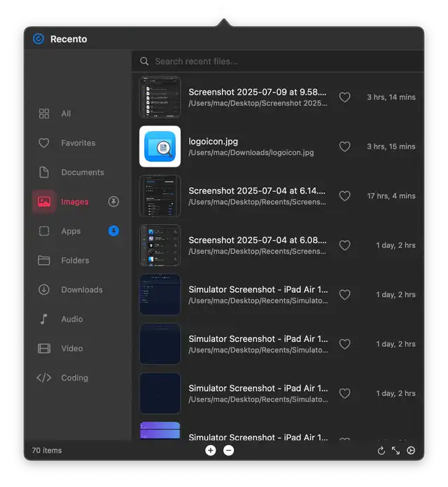Click the 3 hrs, 15 mins timestamp
Viewport: 448px width, 487px height.
[x=391, y=146]
